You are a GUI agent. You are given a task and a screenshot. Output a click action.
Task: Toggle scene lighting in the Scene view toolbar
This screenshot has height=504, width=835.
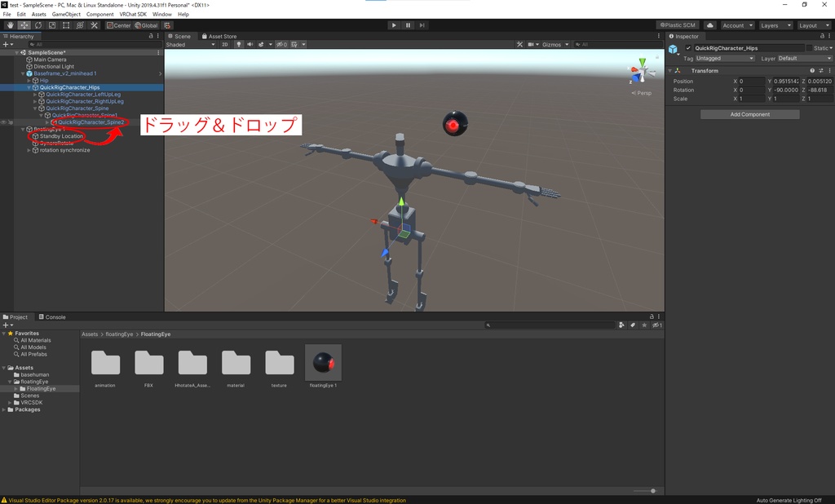click(x=240, y=44)
